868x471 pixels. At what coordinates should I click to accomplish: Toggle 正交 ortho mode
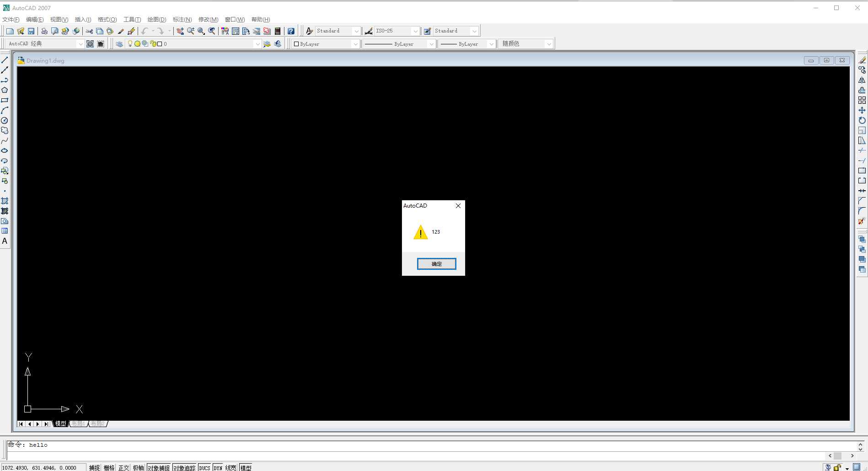pos(123,467)
